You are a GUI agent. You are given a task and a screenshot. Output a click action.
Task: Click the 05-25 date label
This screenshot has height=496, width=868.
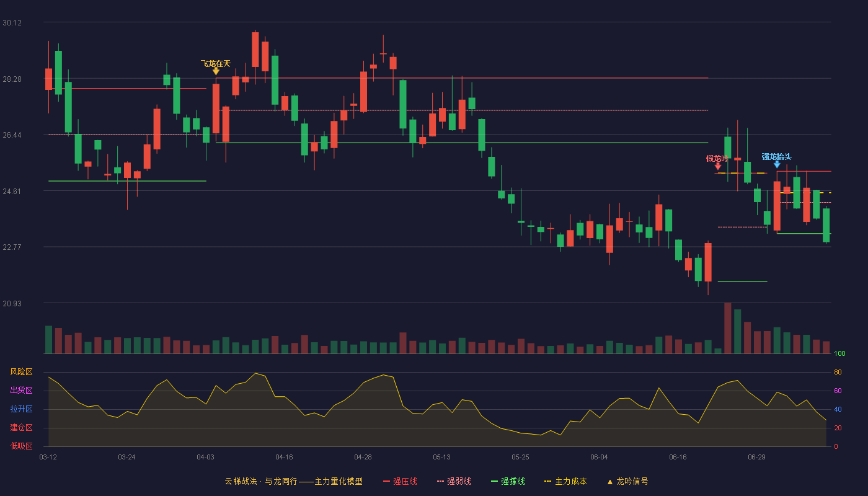pyautogui.click(x=520, y=457)
